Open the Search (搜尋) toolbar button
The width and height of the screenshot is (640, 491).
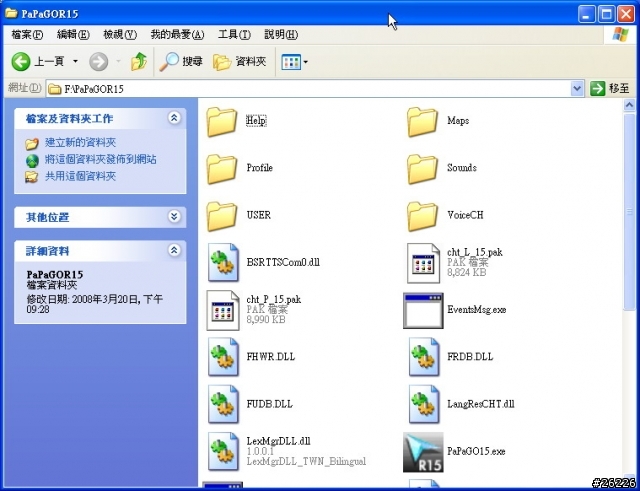pyautogui.click(x=181, y=62)
